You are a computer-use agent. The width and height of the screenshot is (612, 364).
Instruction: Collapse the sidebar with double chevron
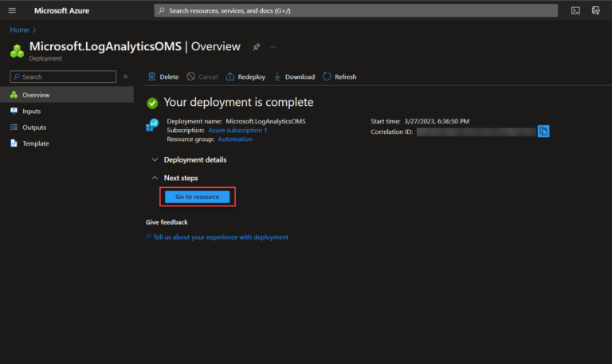125,76
